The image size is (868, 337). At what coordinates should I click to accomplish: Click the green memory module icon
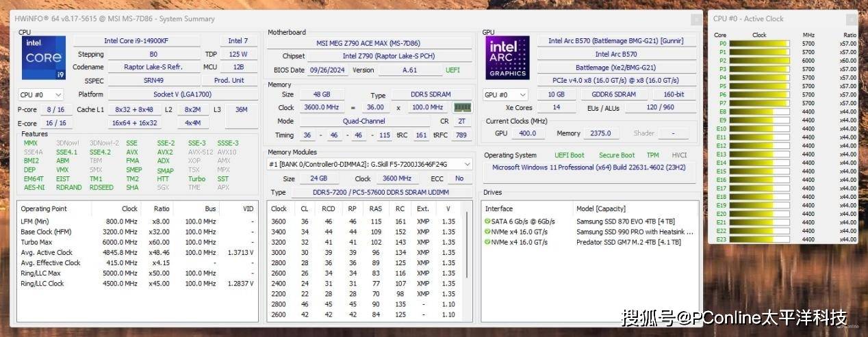(x=463, y=107)
